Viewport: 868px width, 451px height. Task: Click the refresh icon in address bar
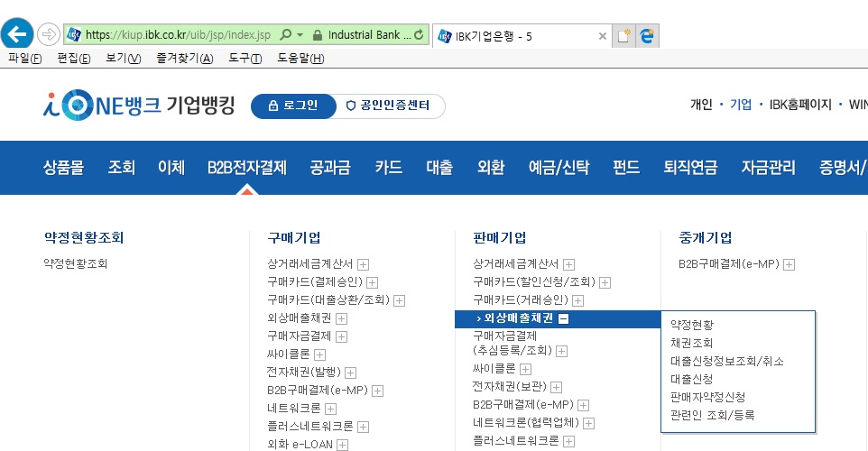point(420,35)
